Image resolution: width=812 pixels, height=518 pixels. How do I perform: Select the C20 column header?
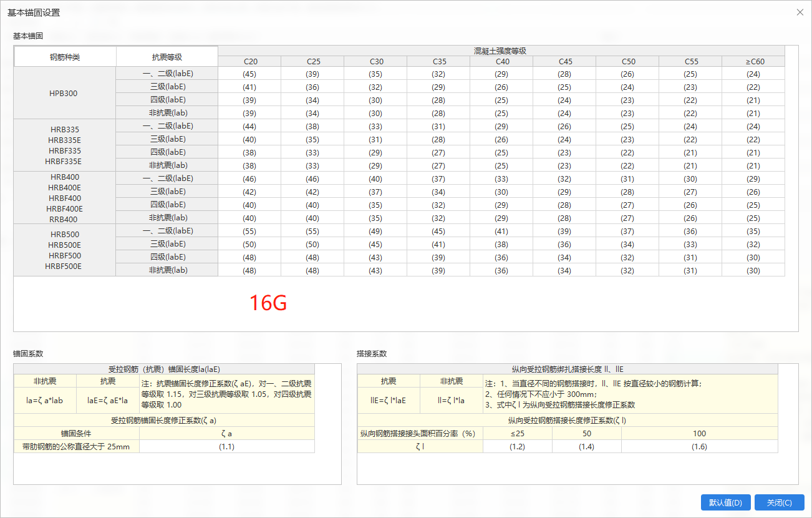tap(249, 61)
